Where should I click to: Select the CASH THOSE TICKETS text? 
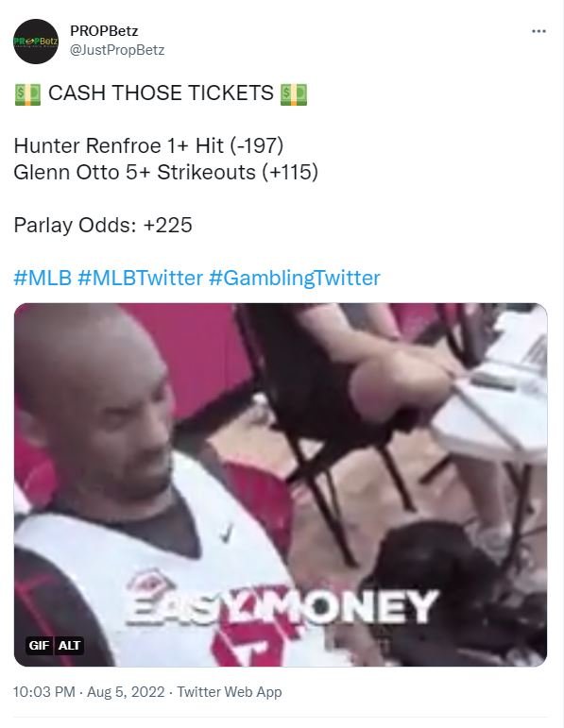pyautogui.click(x=161, y=93)
